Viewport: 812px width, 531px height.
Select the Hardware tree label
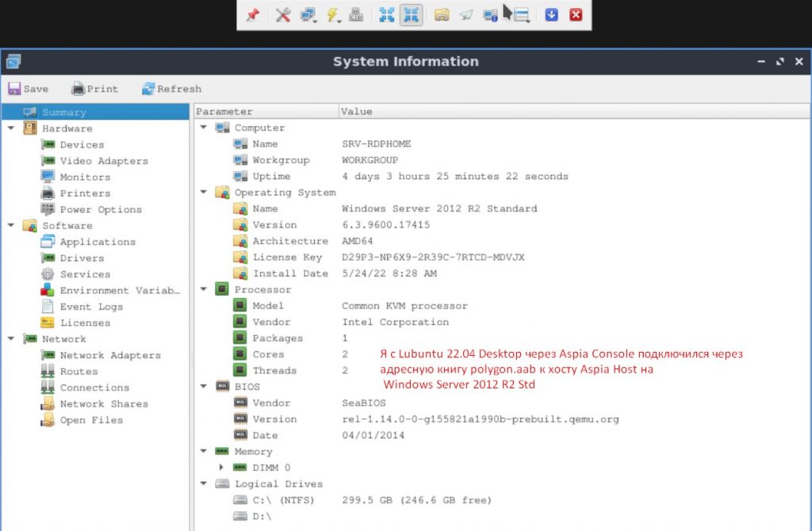[x=67, y=128]
